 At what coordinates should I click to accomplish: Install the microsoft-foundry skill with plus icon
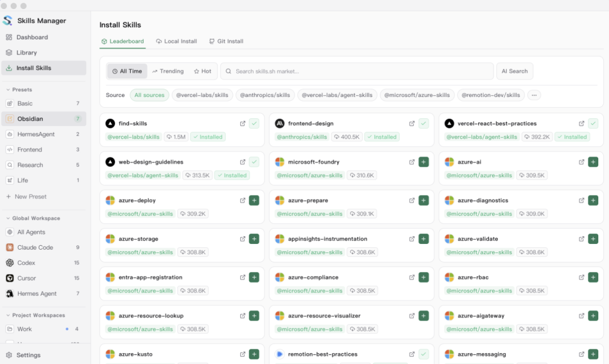click(x=423, y=162)
